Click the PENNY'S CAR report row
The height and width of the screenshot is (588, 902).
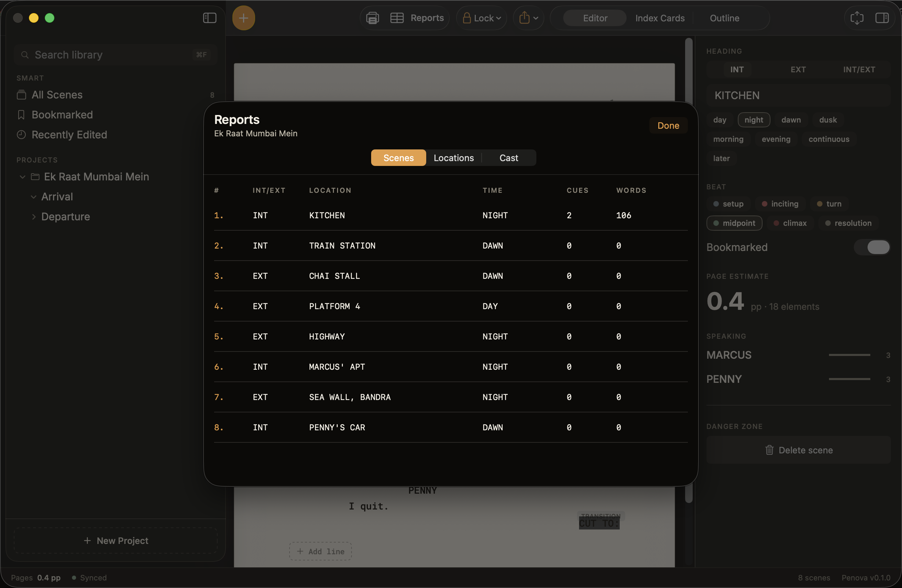[x=451, y=427]
